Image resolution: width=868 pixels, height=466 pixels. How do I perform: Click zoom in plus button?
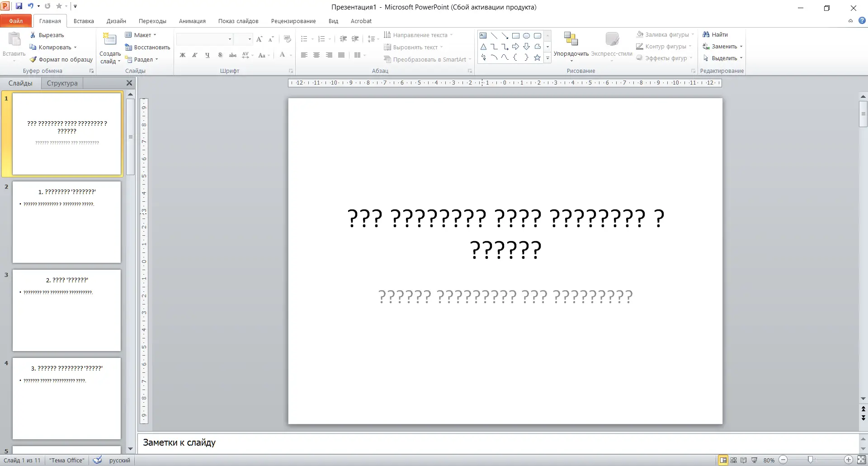[849, 460]
